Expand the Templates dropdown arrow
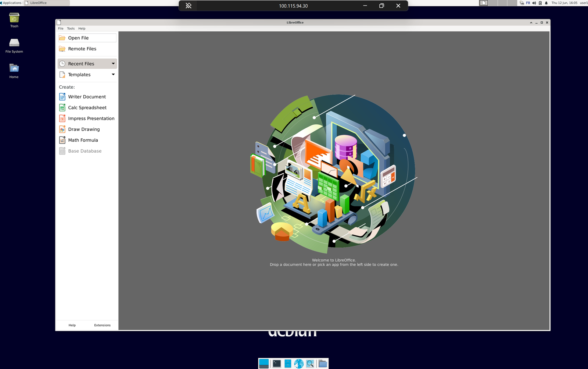 113,74
